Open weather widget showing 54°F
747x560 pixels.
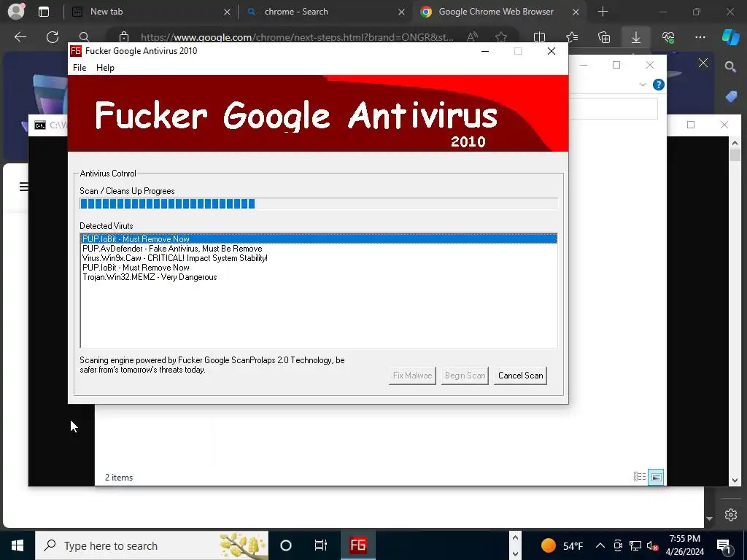point(562,545)
